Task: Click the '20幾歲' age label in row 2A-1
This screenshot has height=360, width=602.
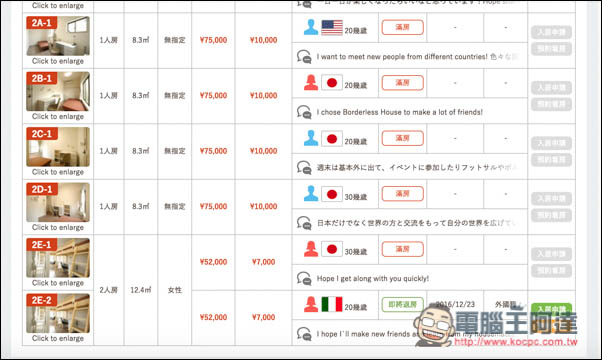Action: (356, 31)
